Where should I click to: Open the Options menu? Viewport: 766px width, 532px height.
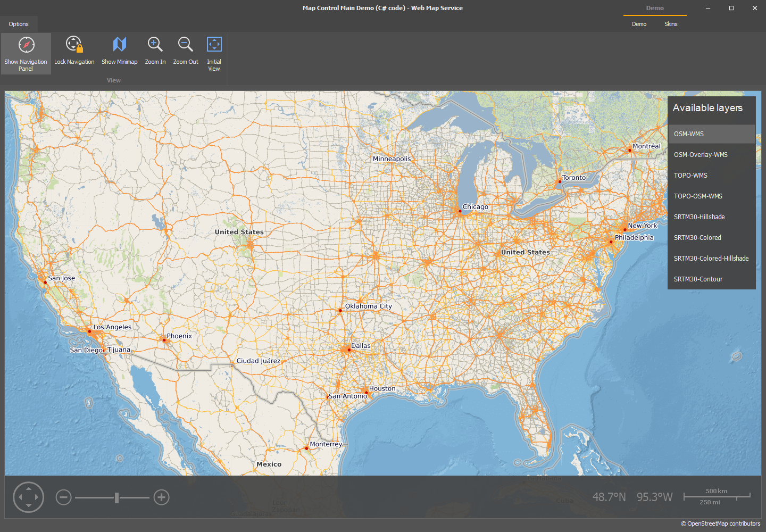[x=19, y=23]
